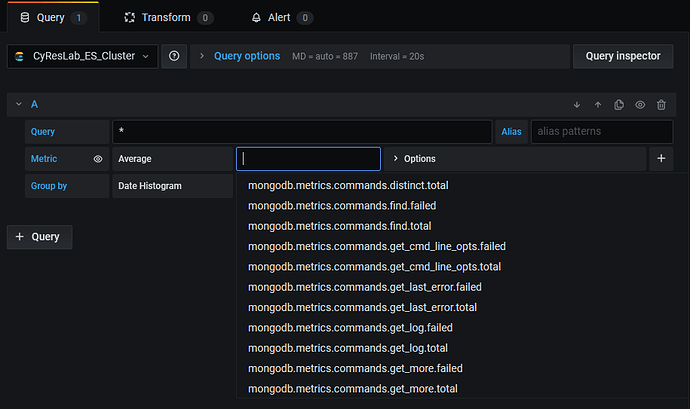Open Average metric type dropdown
This screenshot has width=690, height=409.
pyautogui.click(x=172, y=158)
